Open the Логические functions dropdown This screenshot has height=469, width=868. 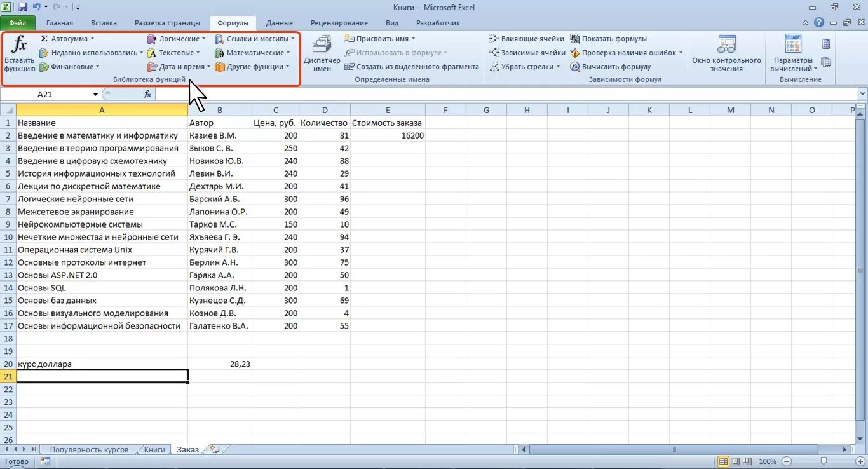point(177,39)
